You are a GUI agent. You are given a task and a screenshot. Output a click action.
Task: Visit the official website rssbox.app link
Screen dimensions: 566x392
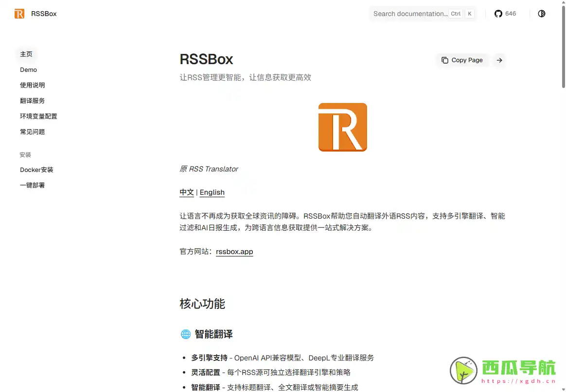(x=234, y=252)
